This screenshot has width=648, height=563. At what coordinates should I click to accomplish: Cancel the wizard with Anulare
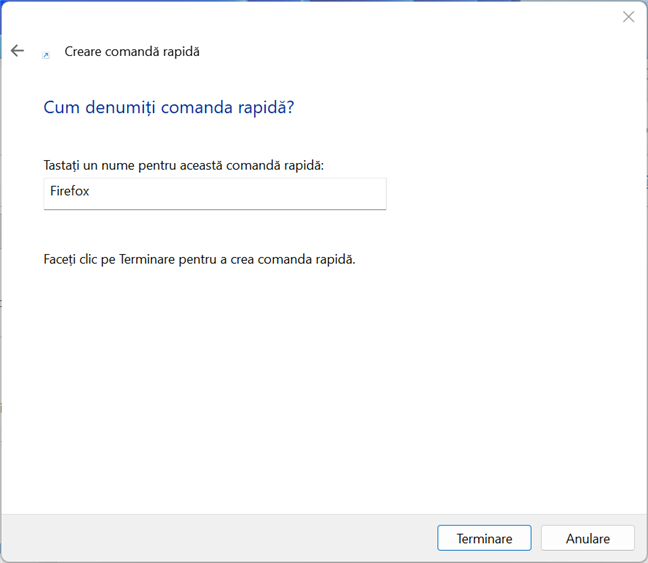588,538
